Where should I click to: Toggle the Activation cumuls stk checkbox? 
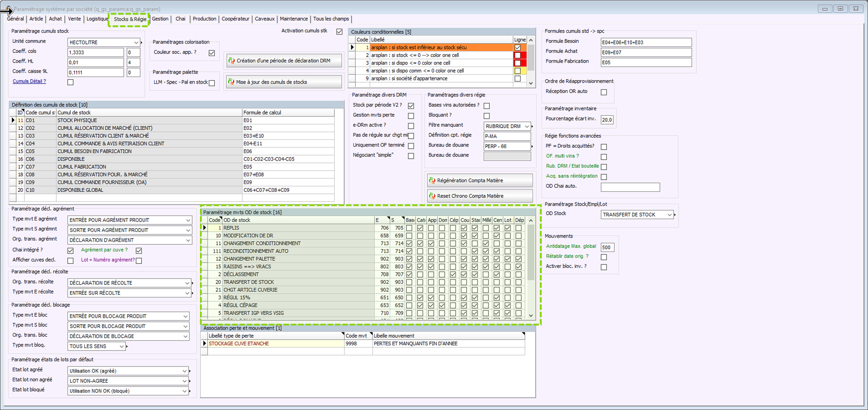pos(339,32)
